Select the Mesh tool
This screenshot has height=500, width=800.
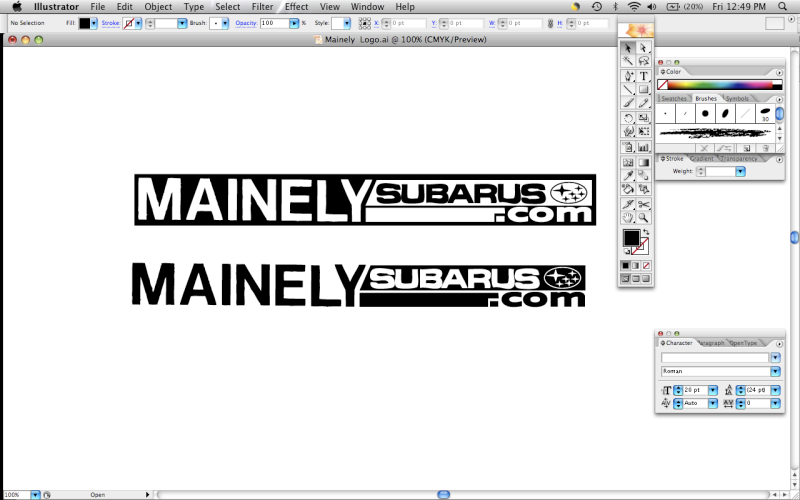click(628, 163)
